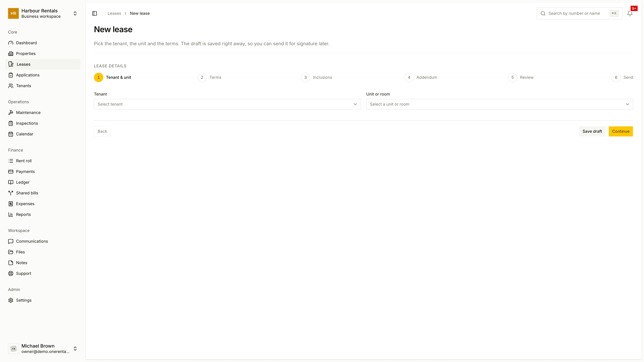The image size is (644, 362).
Task: Click the Save draft button
Action: point(592,131)
